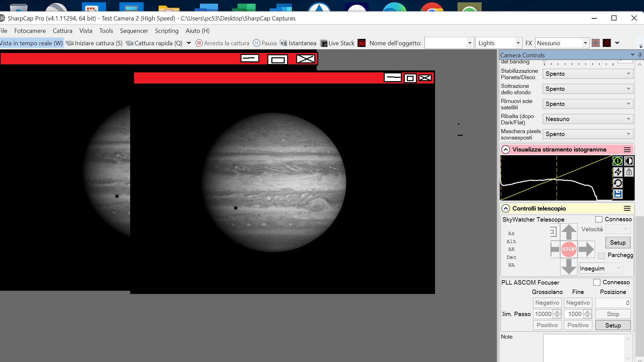Pin the Camera Controls panel
Screen dimensions: 644x362
tap(640, 55)
